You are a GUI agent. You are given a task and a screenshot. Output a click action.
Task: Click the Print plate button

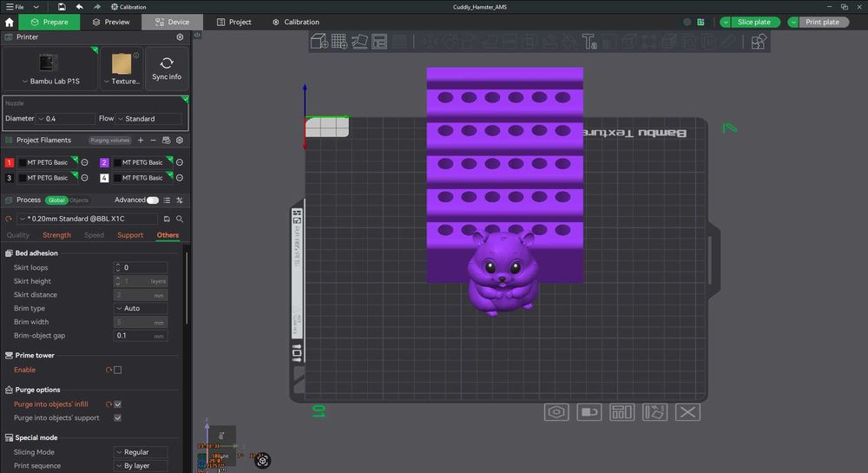click(823, 22)
